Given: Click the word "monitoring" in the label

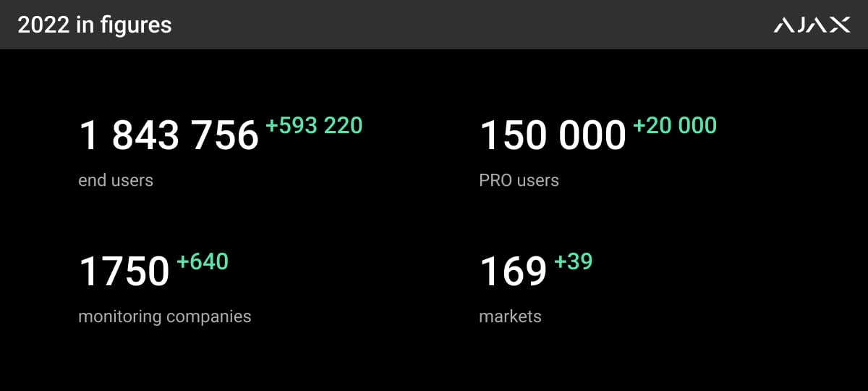Looking at the screenshot, I should click(x=119, y=316).
